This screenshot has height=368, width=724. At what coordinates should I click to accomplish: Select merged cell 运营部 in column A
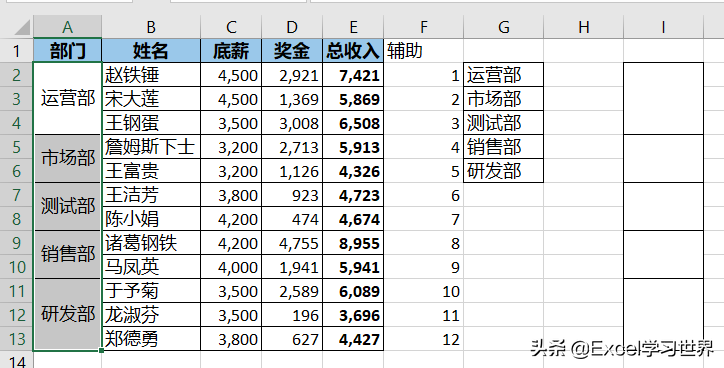(67, 98)
